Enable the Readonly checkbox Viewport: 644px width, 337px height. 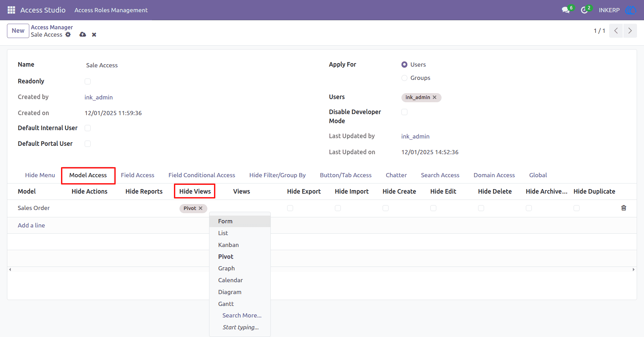(87, 81)
